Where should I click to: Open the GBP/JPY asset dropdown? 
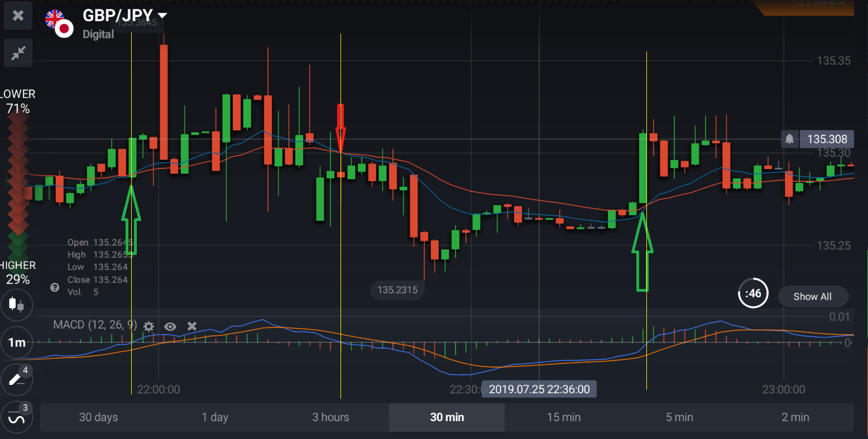click(125, 16)
